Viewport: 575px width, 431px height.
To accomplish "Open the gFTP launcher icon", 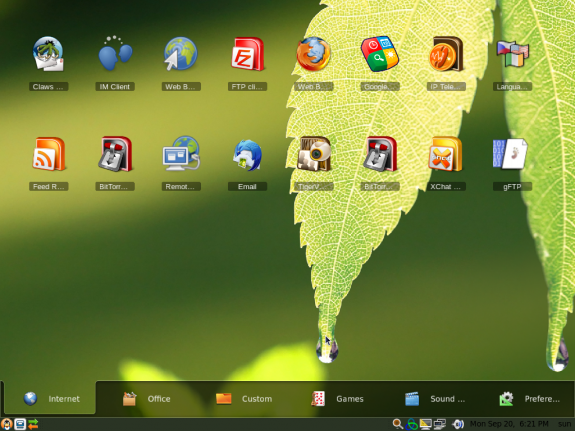I will (510, 154).
